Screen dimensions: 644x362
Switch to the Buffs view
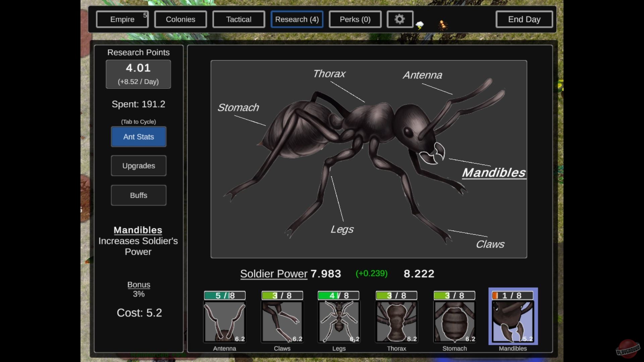point(139,195)
